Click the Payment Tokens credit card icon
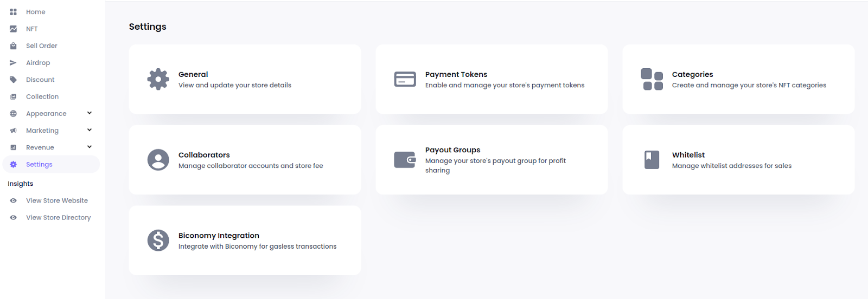Viewport: 868px width, 299px height. click(405, 79)
